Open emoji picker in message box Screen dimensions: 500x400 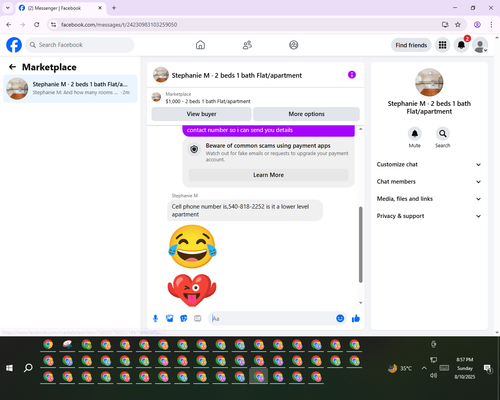[340, 318]
